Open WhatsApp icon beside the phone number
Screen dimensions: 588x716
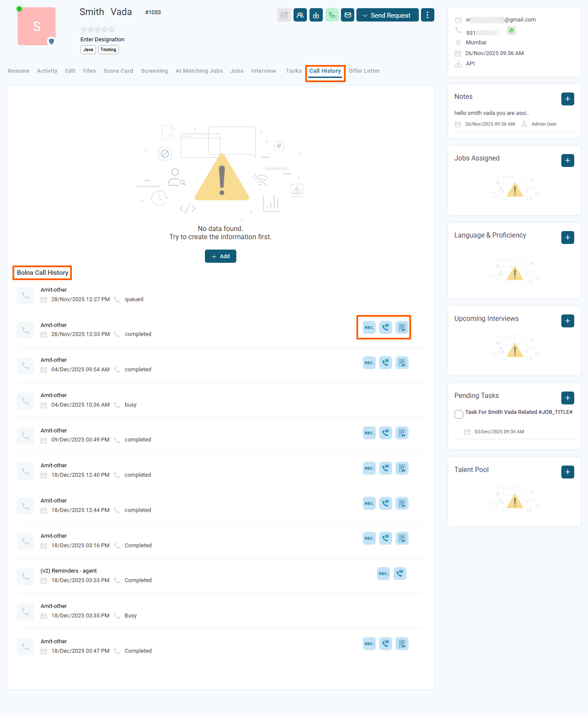(511, 31)
